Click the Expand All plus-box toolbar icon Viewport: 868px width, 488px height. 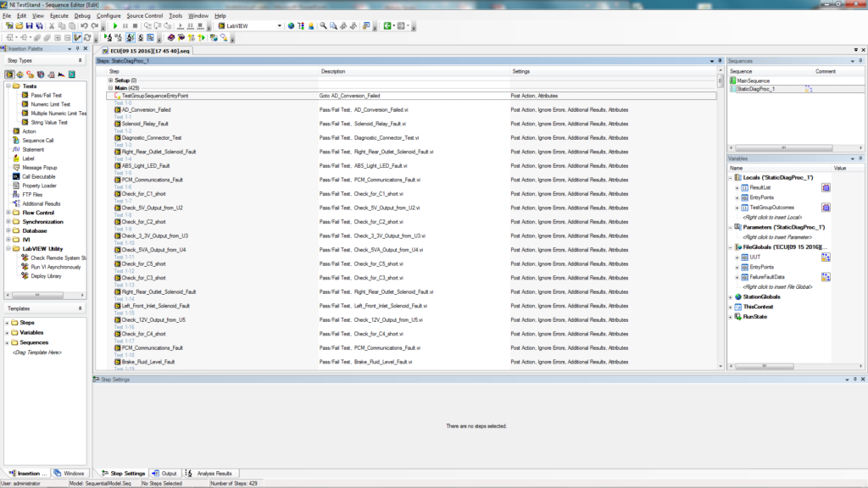(58, 37)
